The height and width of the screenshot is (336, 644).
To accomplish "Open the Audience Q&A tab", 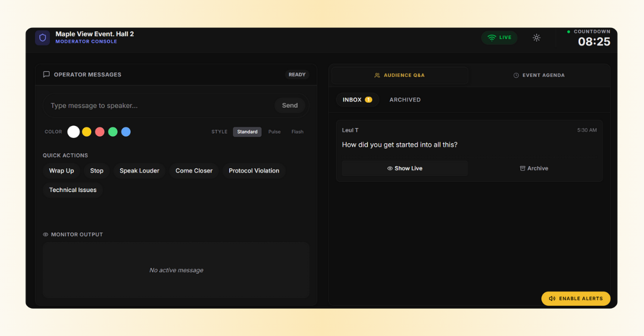I will (399, 76).
